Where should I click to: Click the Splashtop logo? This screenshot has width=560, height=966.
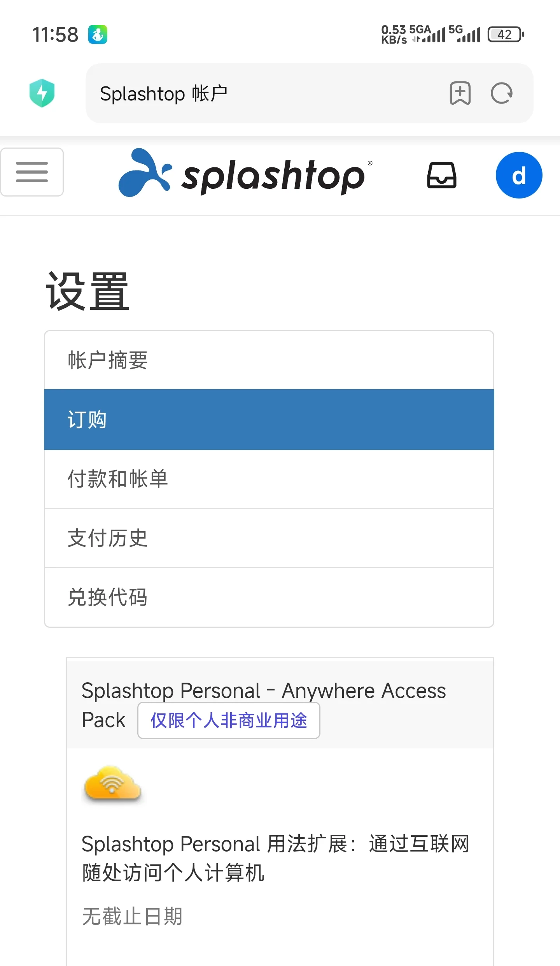coord(245,173)
